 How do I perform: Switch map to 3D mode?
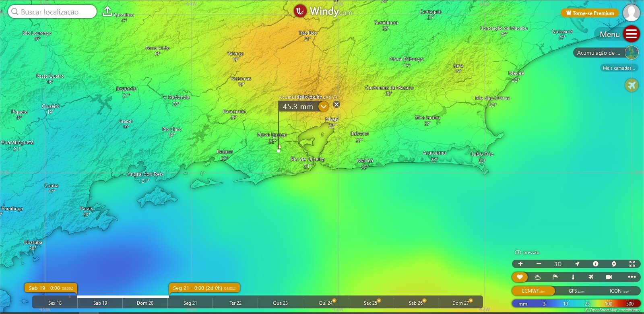tap(557, 264)
